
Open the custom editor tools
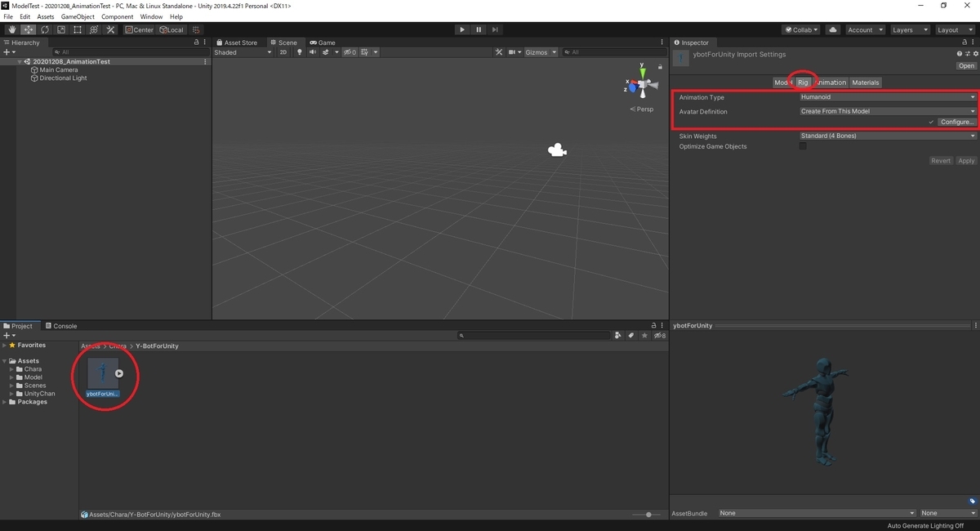[109, 29]
